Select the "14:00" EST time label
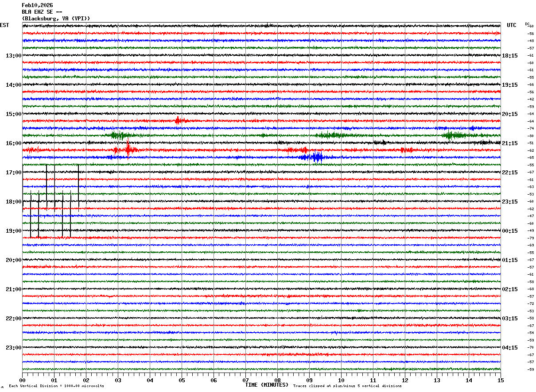Viewport: 536px width, 392px height. 14,85
